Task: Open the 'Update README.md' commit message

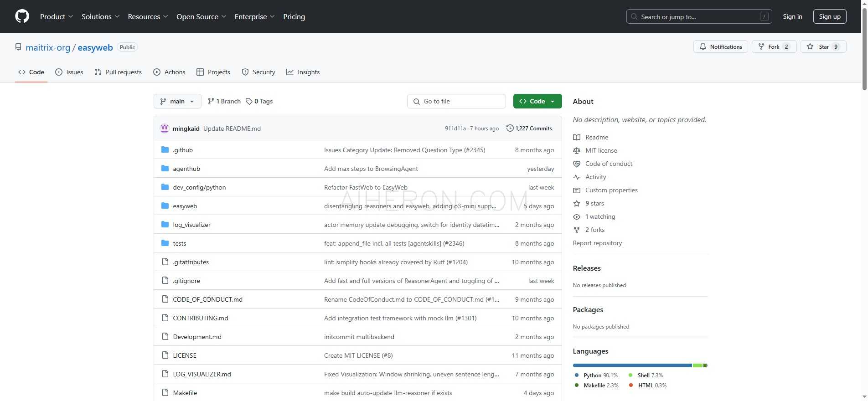Action: 232,129
